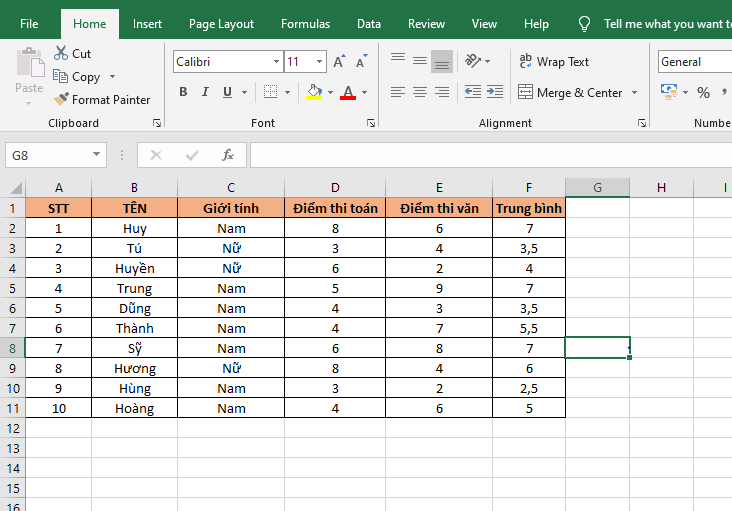Screen dimensions: 732x511
Task: Click the Cut scissors icon
Action: pos(61,54)
